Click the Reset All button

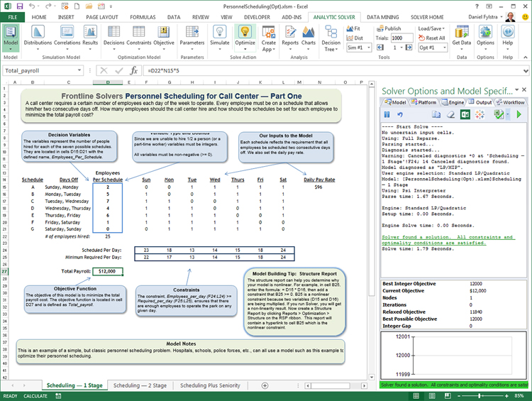(x=431, y=38)
